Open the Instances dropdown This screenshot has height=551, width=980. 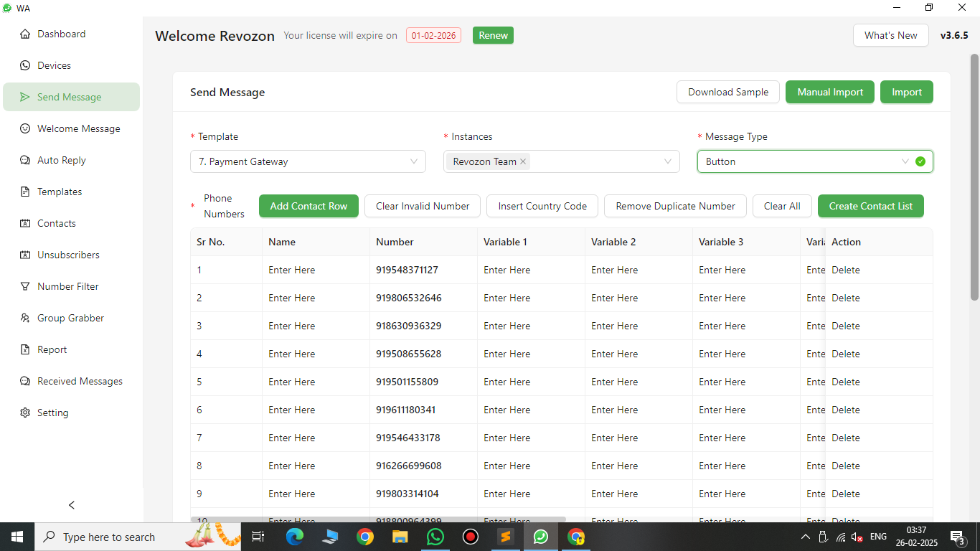click(x=561, y=161)
